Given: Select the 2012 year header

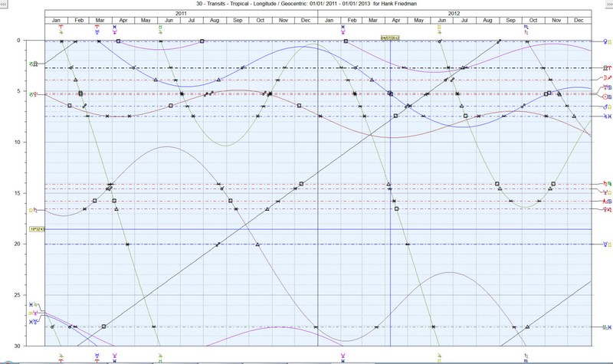Looking at the screenshot, I should pos(455,14).
